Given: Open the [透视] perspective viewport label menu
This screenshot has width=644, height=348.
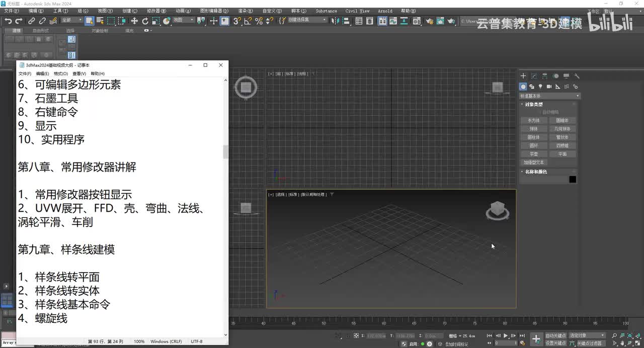Looking at the screenshot, I should [281, 194].
